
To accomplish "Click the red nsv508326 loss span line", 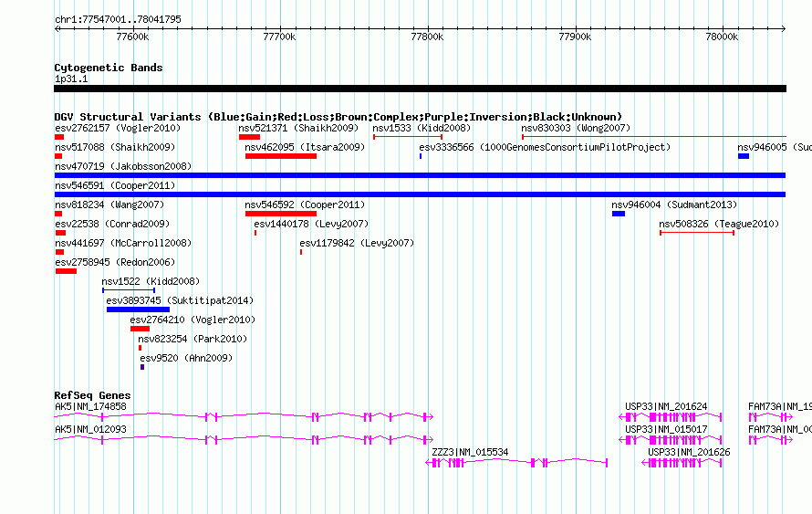I will coord(697,233).
